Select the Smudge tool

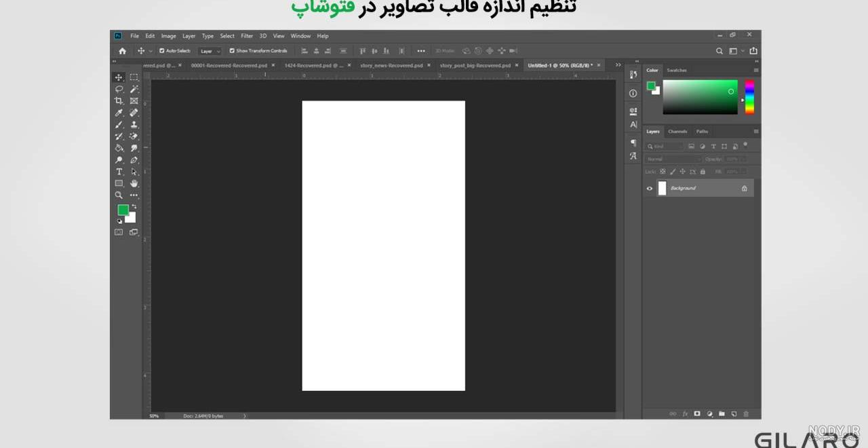coord(134,148)
